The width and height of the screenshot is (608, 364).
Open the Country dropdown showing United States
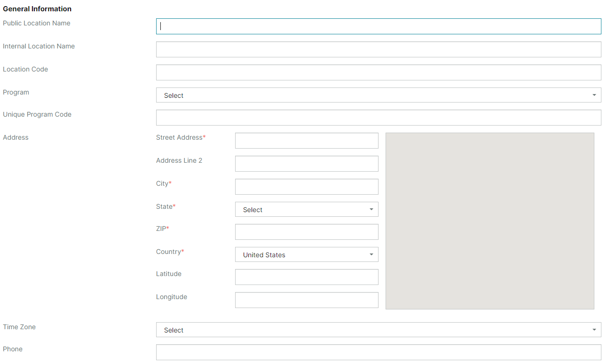click(x=307, y=254)
